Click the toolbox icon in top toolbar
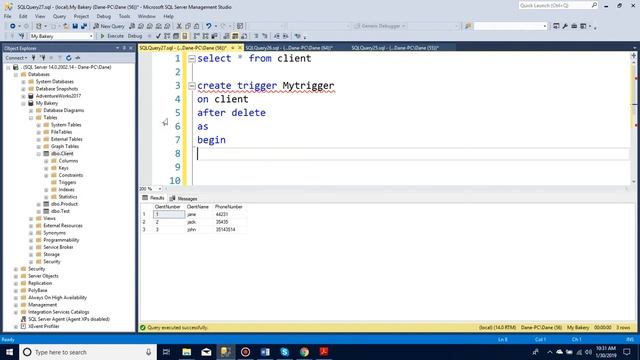 [574, 26]
